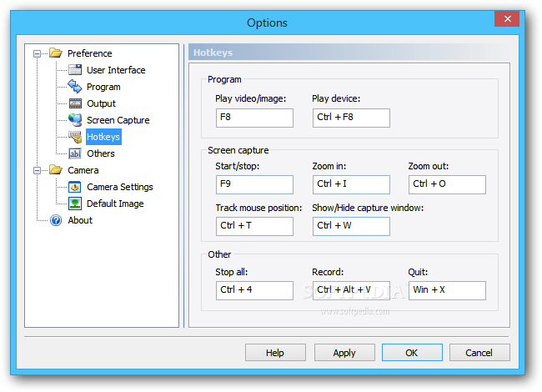
Task: Collapse the Camera tree node
Action: click(37, 170)
